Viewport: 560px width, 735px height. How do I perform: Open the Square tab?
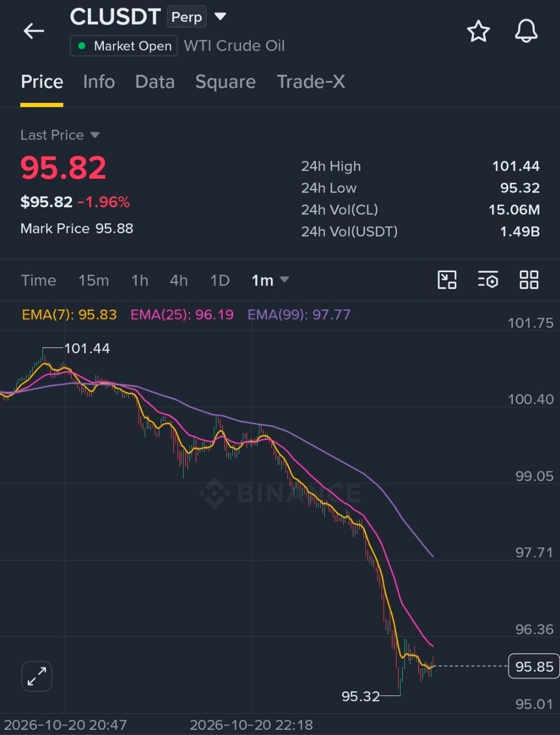pyautogui.click(x=225, y=82)
